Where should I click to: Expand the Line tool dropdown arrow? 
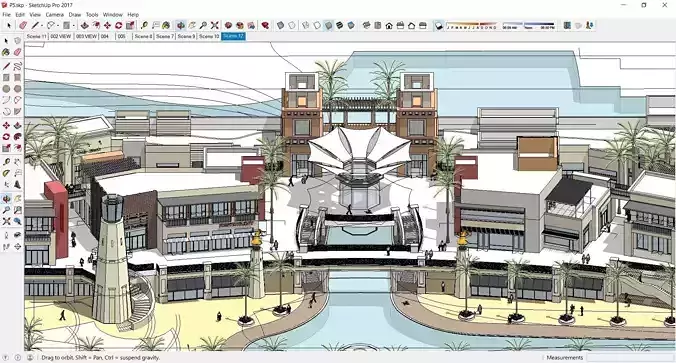point(43,26)
